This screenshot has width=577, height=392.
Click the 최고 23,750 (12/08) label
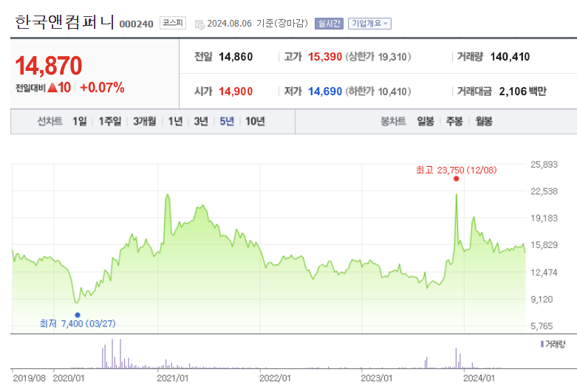coord(457,170)
